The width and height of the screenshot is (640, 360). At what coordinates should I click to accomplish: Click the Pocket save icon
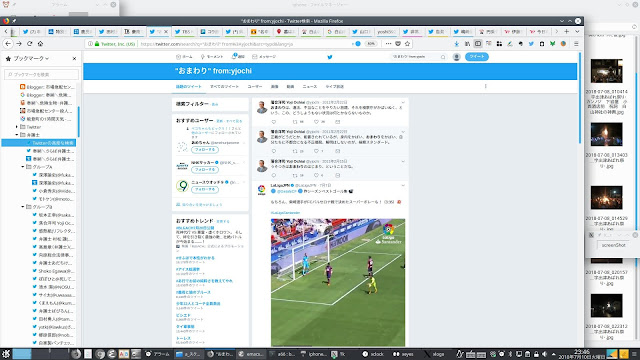click(398, 44)
